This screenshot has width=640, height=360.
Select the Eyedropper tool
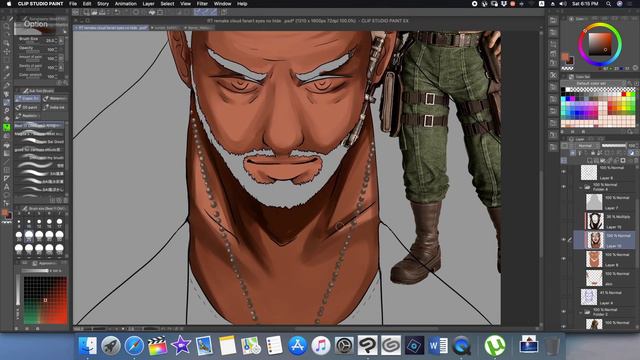pyautogui.click(x=7, y=76)
